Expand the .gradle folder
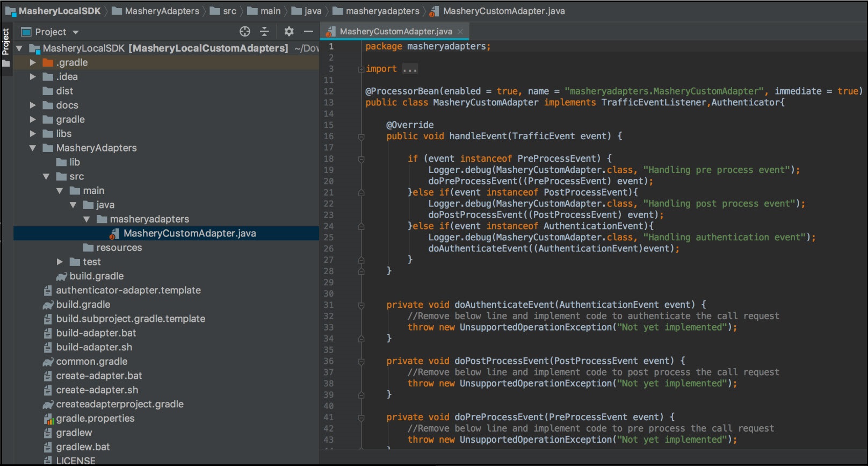This screenshot has width=868, height=467. (33, 62)
